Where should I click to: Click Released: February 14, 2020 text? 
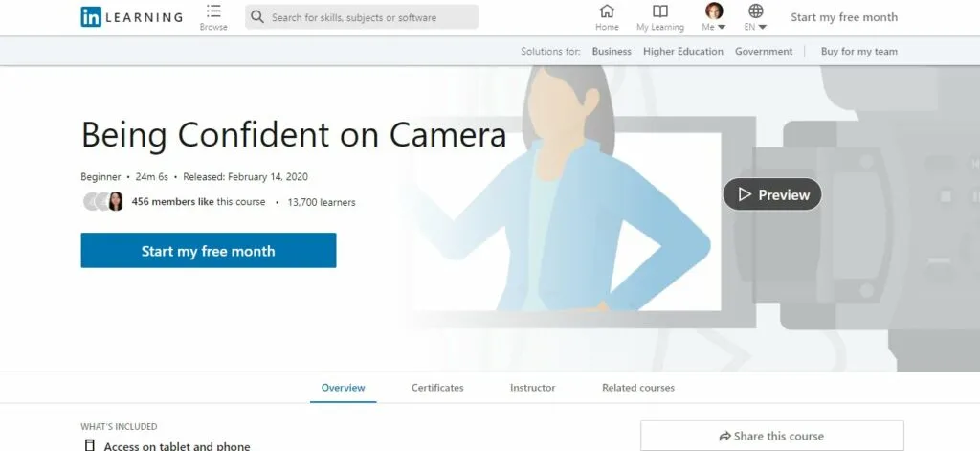(245, 177)
